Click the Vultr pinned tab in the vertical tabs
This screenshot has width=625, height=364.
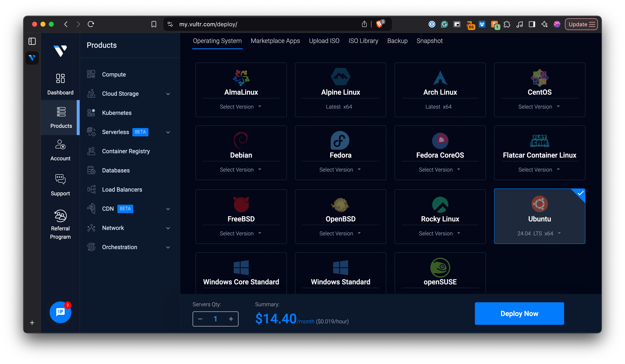point(32,58)
